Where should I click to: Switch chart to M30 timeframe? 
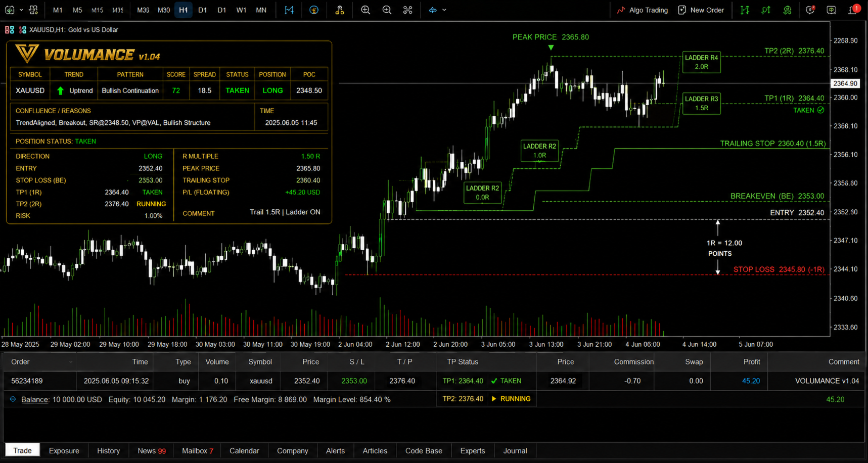click(164, 10)
